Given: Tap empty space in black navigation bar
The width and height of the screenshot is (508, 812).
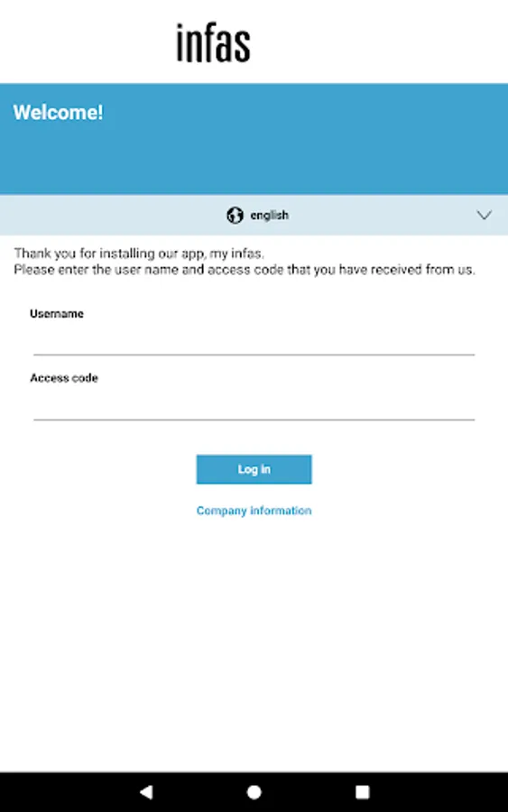Looking at the screenshot, I should pyautogui.click(x=446, y=792).
